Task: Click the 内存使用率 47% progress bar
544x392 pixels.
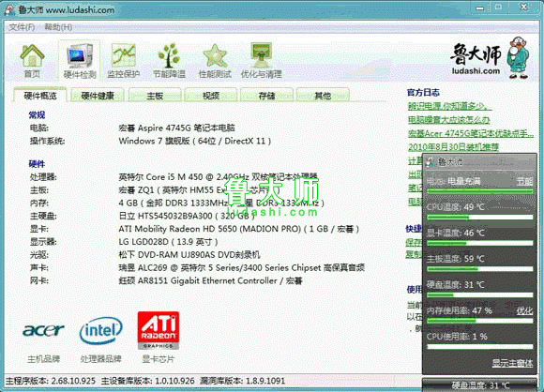Action: pos(480,322)
